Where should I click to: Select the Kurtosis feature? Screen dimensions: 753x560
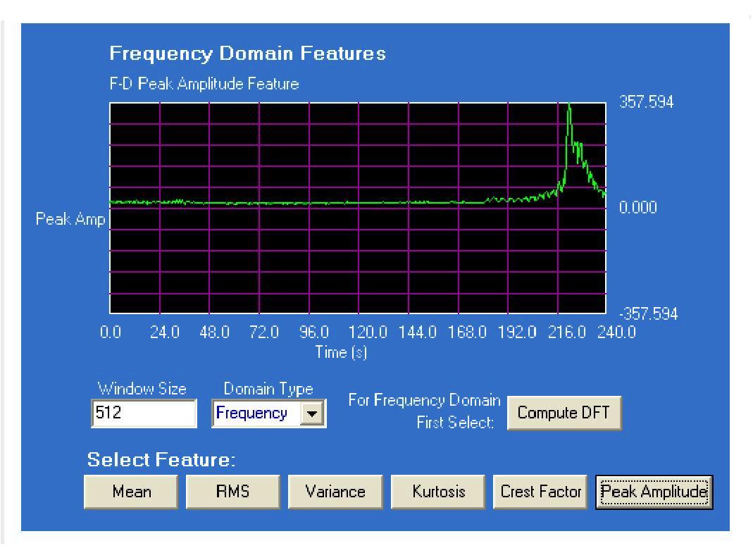(x=437, y=492)
